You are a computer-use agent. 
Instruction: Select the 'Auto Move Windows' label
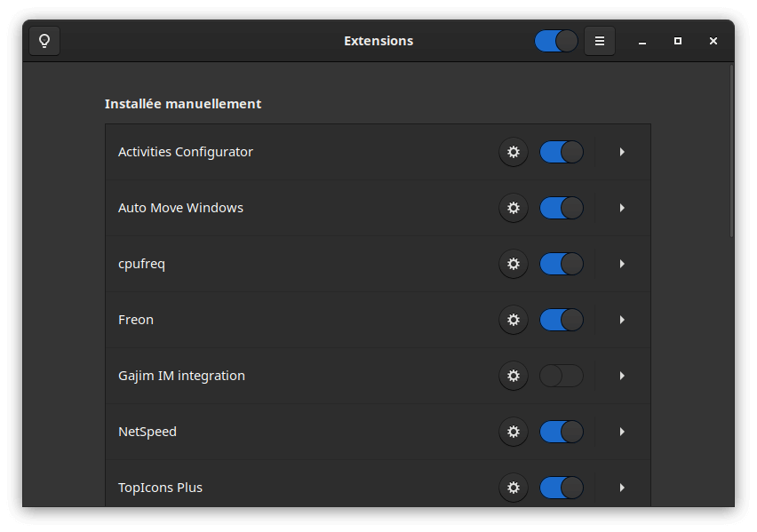[x=180, y=208]
